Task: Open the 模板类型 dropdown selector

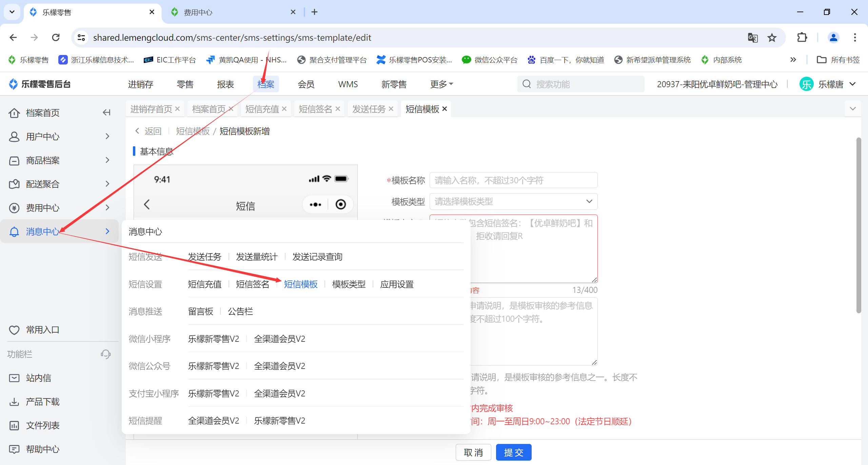Action: [x=513, y=201]
